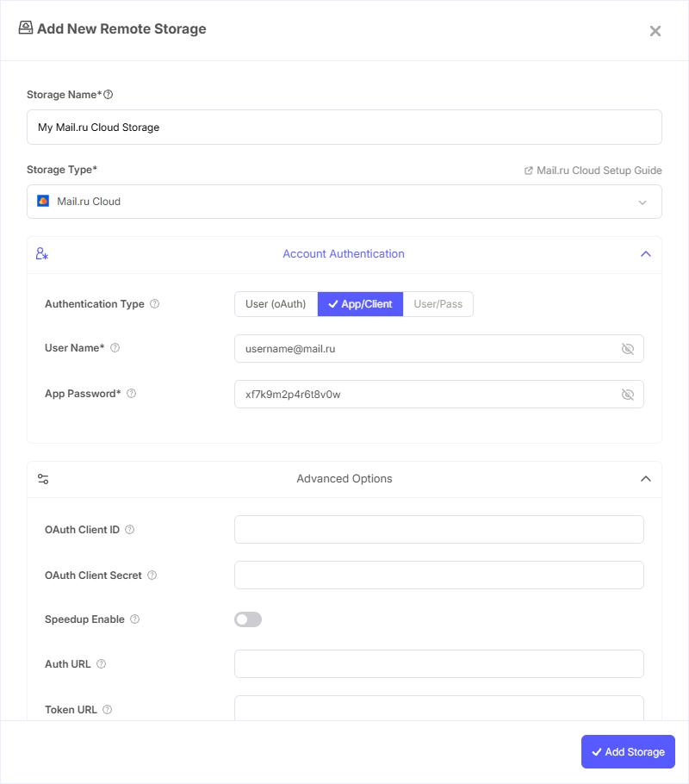Click the Add Storage button
The image size is (689, 784).
pos(628,751)
